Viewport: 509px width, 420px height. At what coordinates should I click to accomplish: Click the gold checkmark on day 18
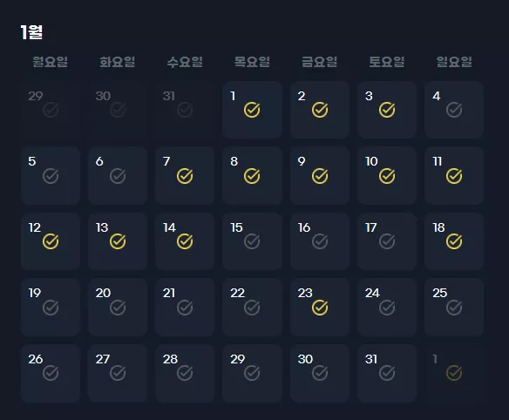click(x=454, y=241)
